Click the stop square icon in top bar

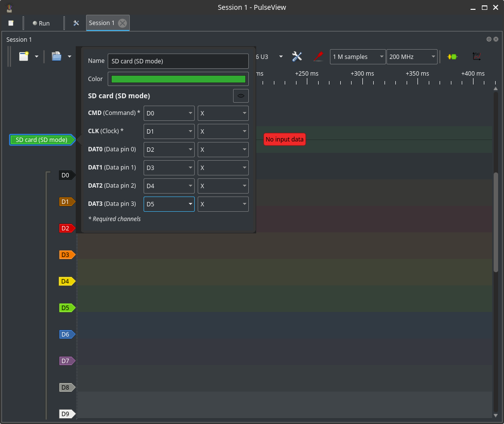click(x=11, y=23)
